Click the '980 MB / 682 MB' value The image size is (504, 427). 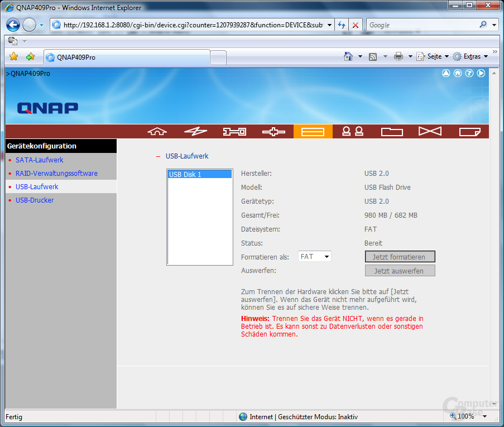[x=391, y=215]
